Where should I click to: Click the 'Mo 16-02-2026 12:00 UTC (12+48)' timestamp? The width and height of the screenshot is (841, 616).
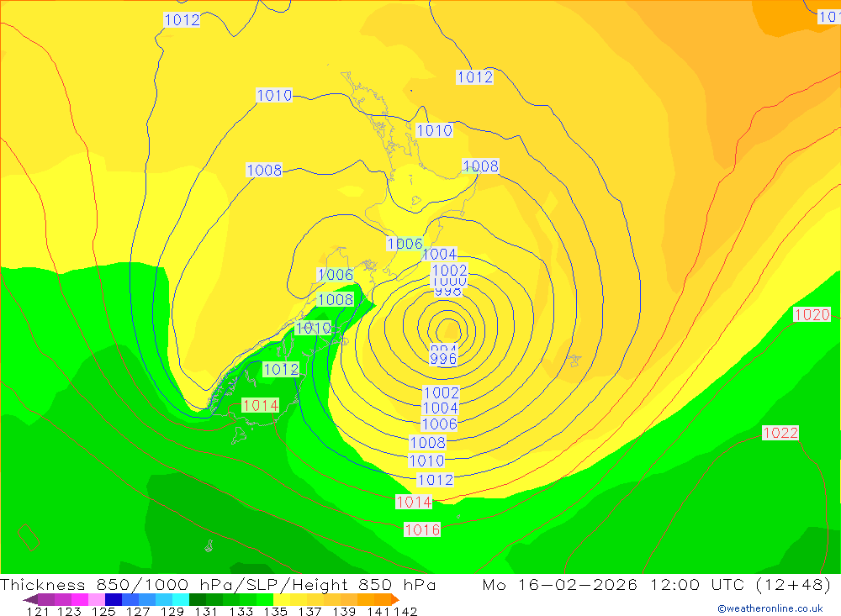pos(657,584)
